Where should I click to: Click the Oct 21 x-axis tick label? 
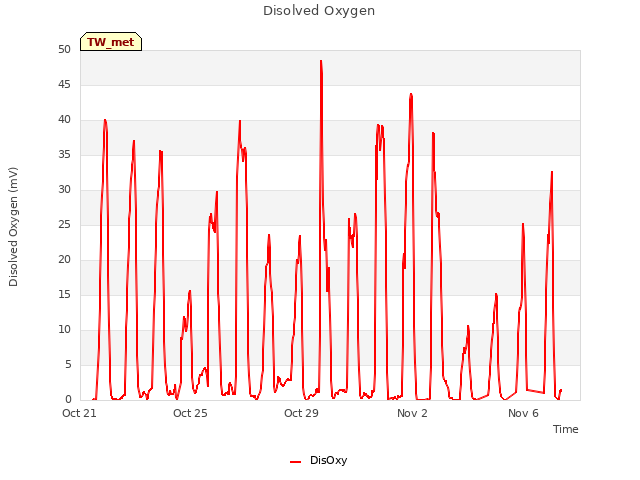[x=79, y=413]
